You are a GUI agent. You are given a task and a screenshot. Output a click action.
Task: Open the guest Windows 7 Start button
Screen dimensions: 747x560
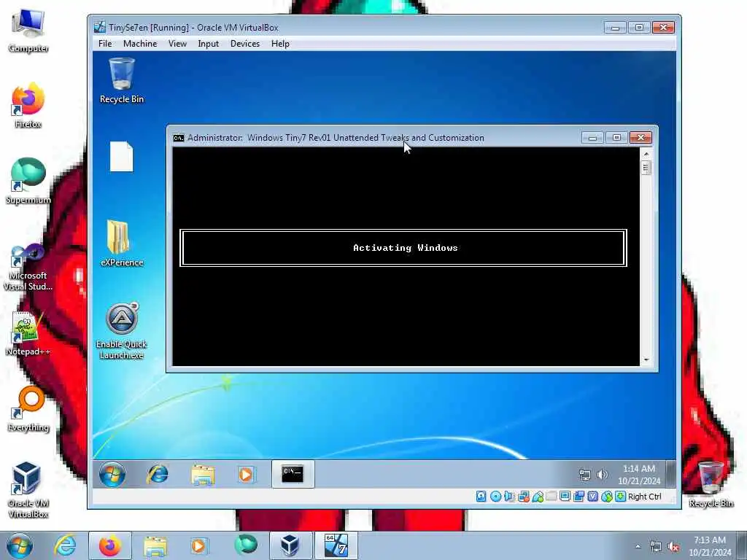[112, 474]
